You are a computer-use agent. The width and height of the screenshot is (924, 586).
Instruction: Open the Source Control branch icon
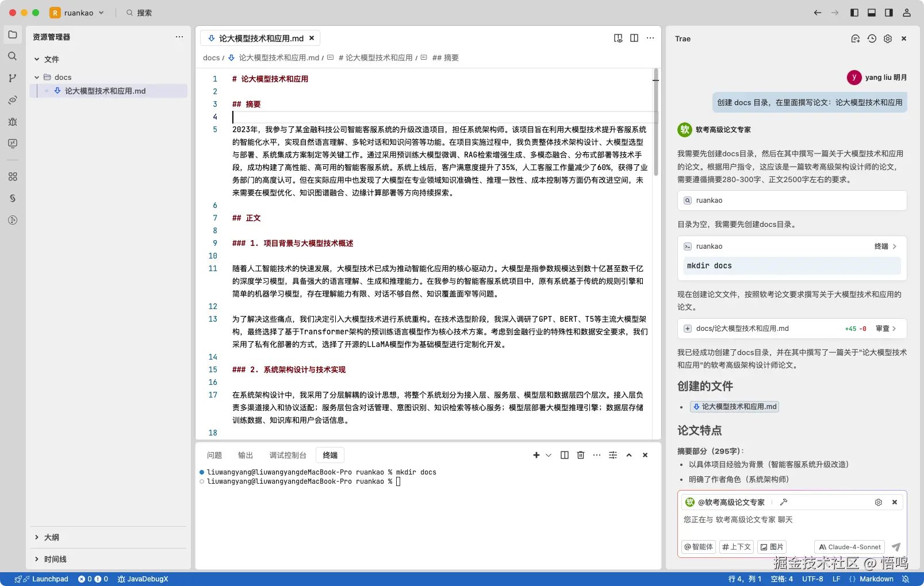pos(13,78)
